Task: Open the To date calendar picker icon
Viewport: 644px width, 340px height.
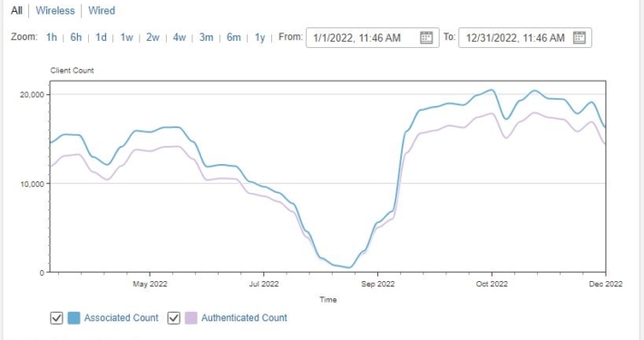Action: pos(579,38)
